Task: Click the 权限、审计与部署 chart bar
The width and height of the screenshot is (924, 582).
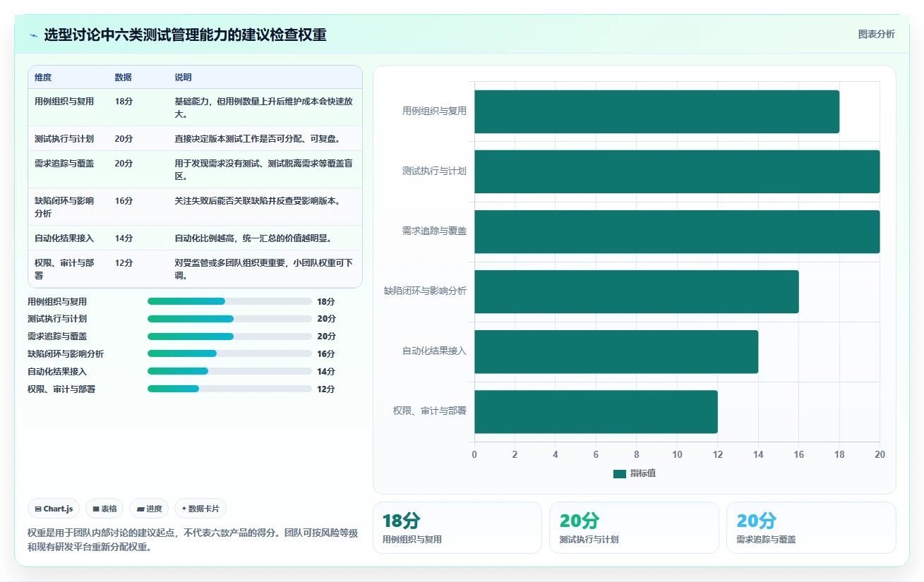Action: tap(596, 411)
